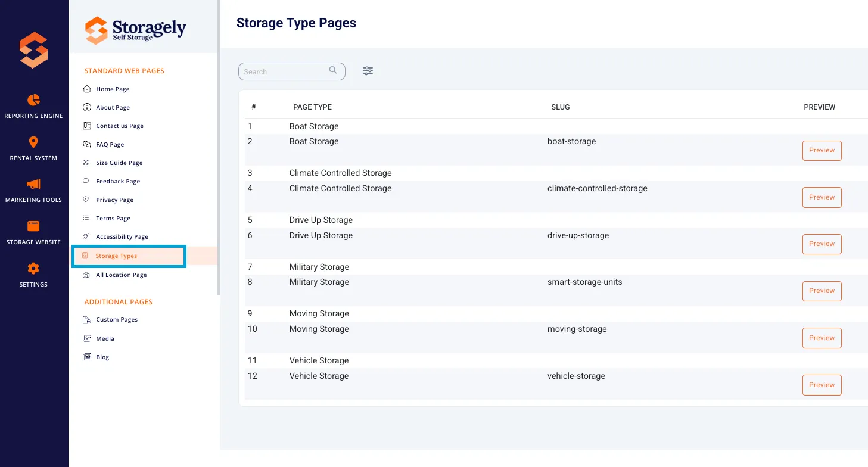Click the image icon beside Media
The width and height of the screenshot is (868, 467).
coord(87,338)
